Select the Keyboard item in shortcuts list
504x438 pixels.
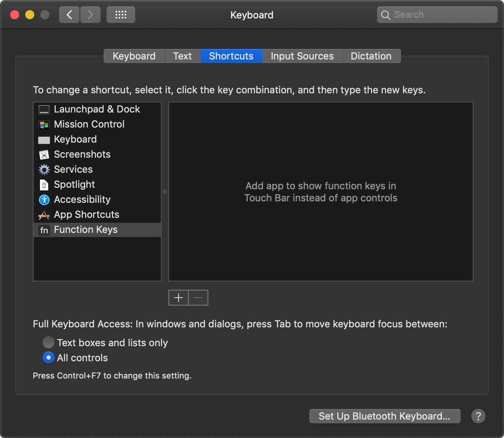75,140
